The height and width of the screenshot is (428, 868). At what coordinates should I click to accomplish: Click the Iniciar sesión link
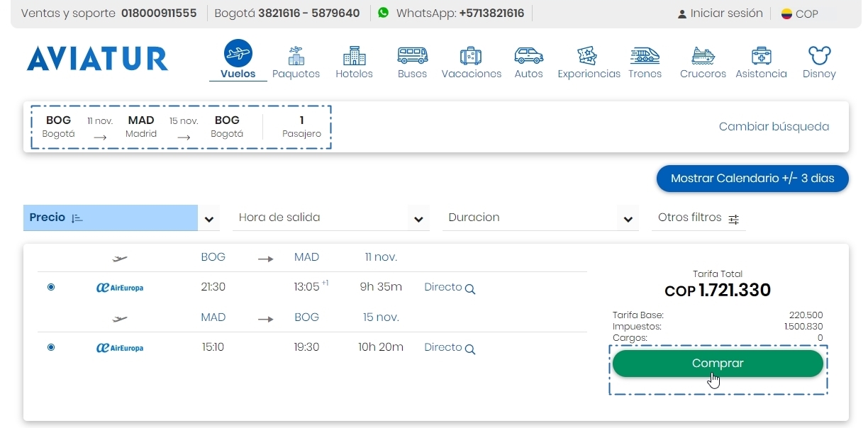click(x=726, y=13)
